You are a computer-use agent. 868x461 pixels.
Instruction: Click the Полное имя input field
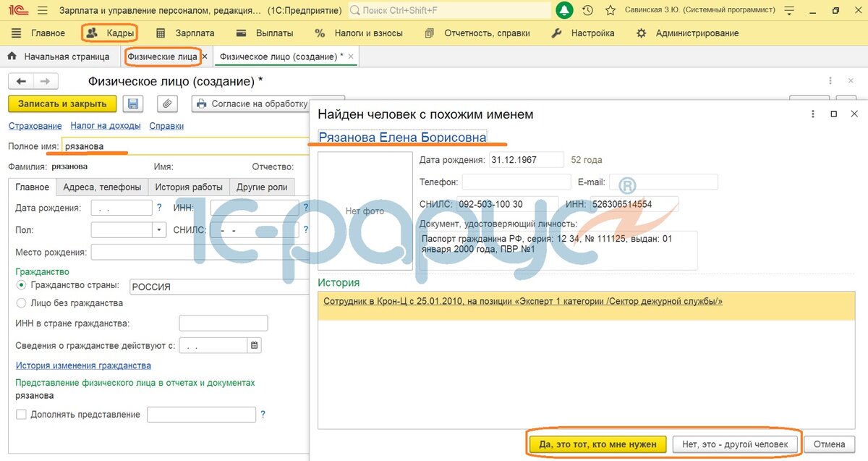point(186,146)
